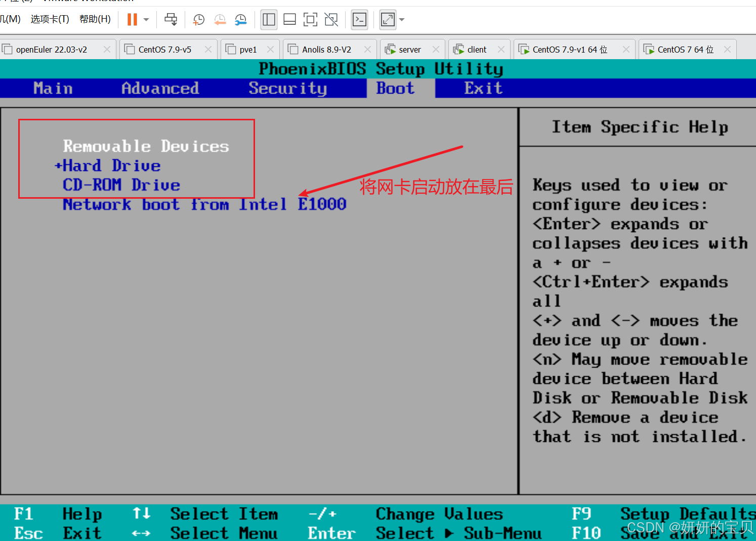Select the Boot BIOS menu
756x541 pixels.
395,88
